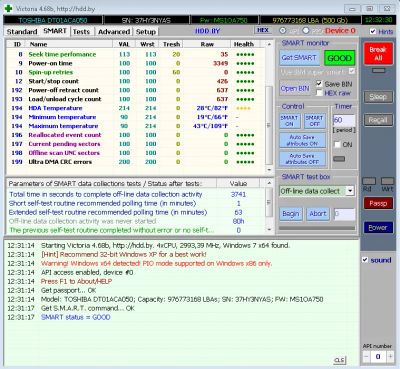Click the blue Power button
Image resolution: width=400 pixels, height=369 pixels.
378,227
